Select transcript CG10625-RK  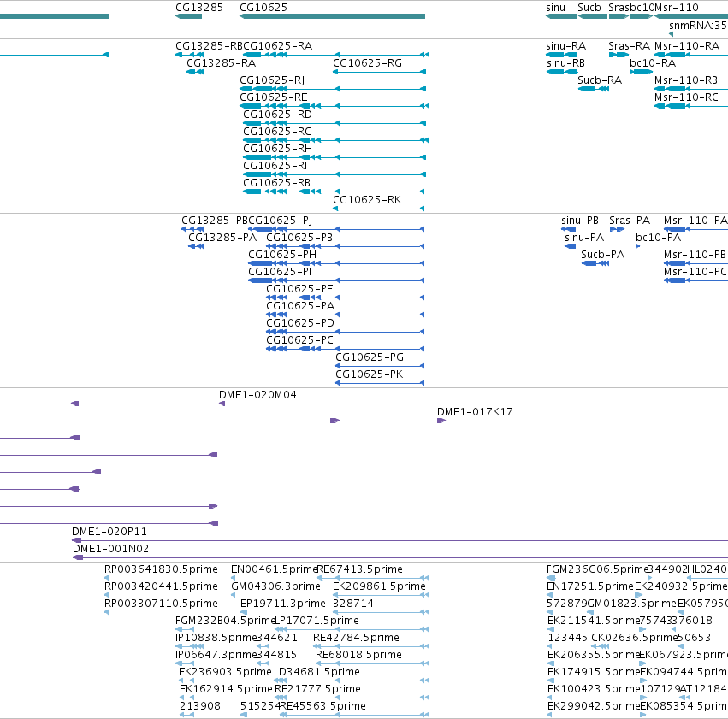[367, 200]
